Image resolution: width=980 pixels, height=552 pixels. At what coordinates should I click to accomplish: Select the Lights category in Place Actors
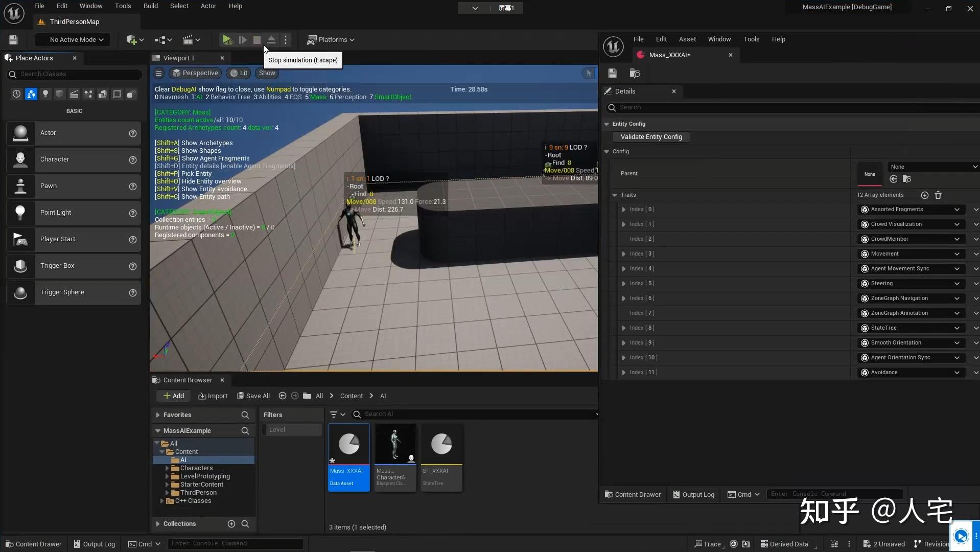(45, 94)
